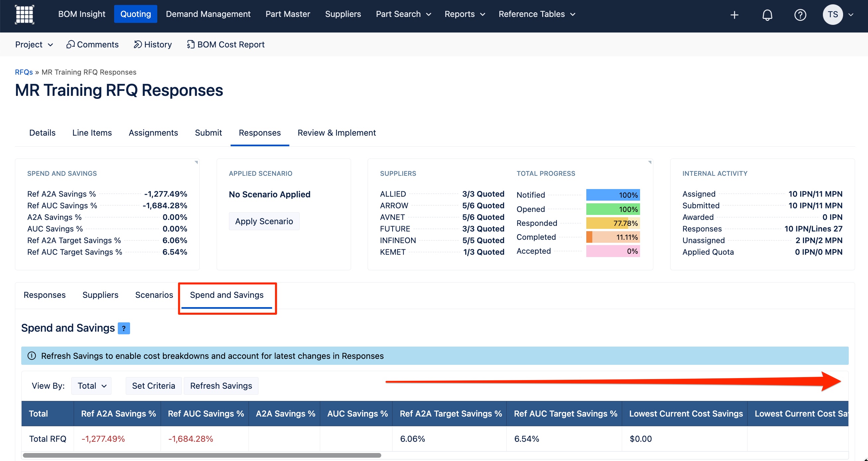Open the Review & Implement tab
This screenshot has width=868, height=461.
337,133
